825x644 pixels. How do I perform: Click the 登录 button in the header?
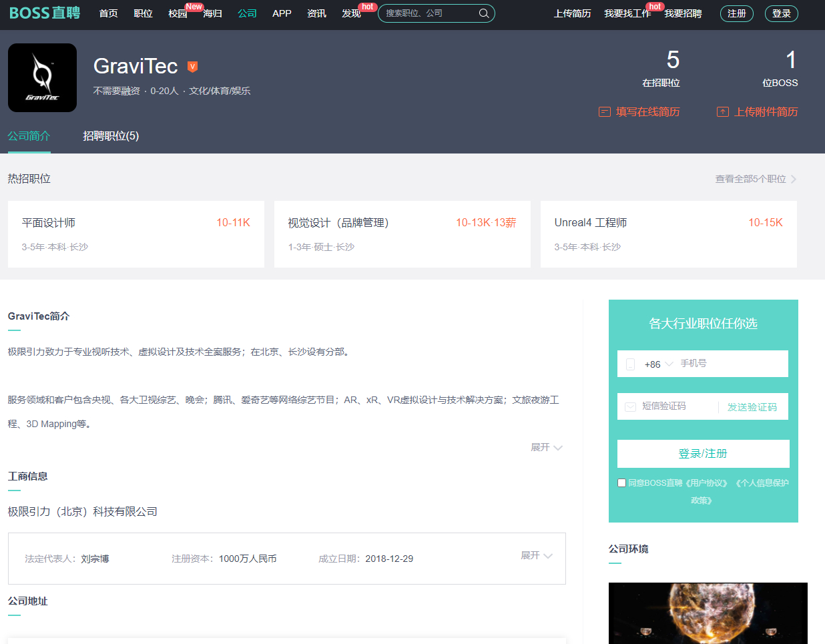coord(782,13)
